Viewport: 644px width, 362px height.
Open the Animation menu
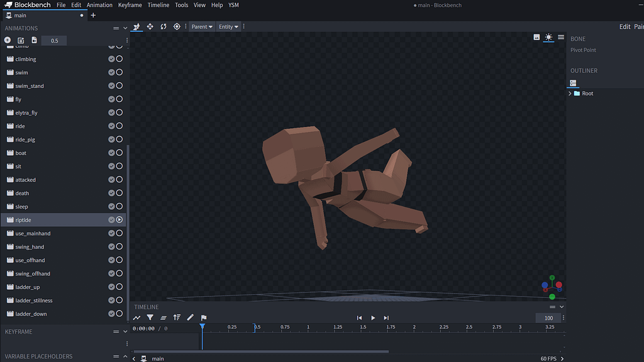(99, 5)
